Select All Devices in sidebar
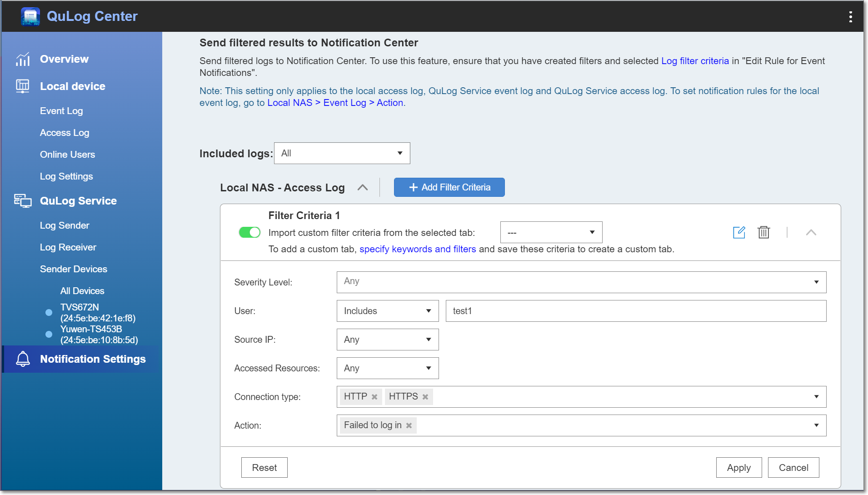This screenshot has height=495, width=868. [82, 291]
